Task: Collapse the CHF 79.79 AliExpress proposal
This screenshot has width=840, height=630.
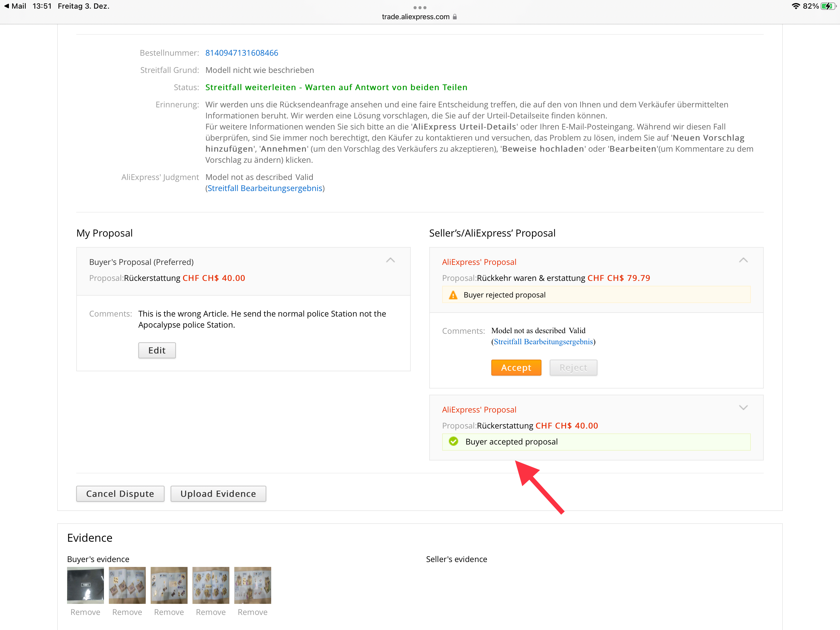Action: click(743, 260)
